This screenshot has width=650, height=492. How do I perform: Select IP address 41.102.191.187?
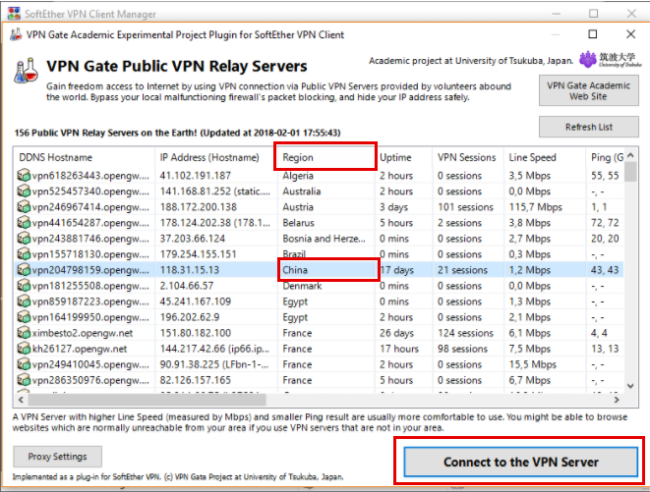[195, 176]
